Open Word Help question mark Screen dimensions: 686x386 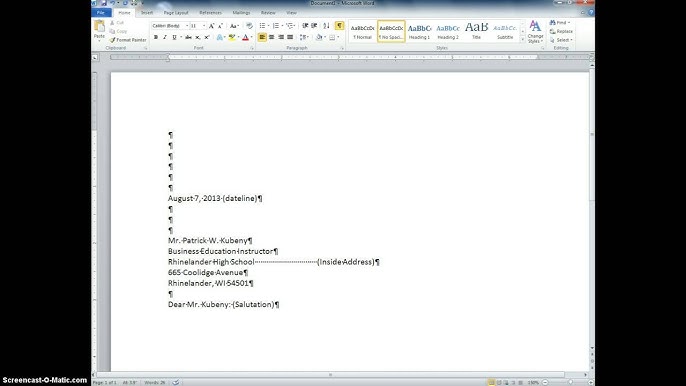point(591,13)
